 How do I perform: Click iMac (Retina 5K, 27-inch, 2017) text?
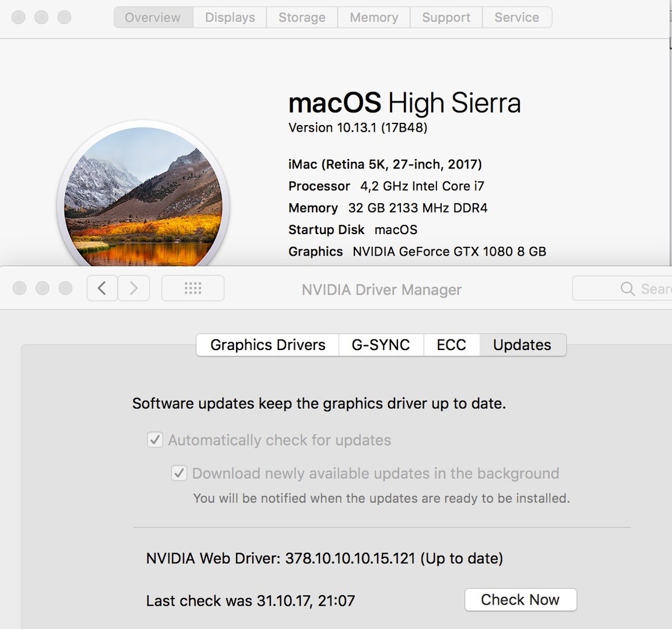pos(385,164)
